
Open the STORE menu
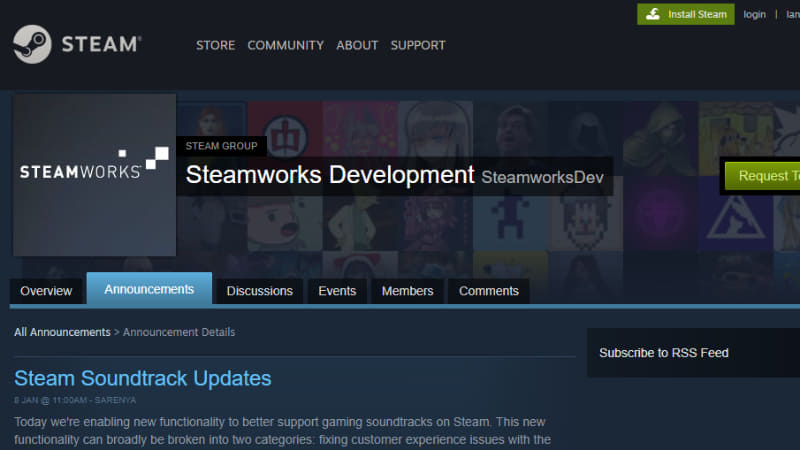(x=215, y=45)
